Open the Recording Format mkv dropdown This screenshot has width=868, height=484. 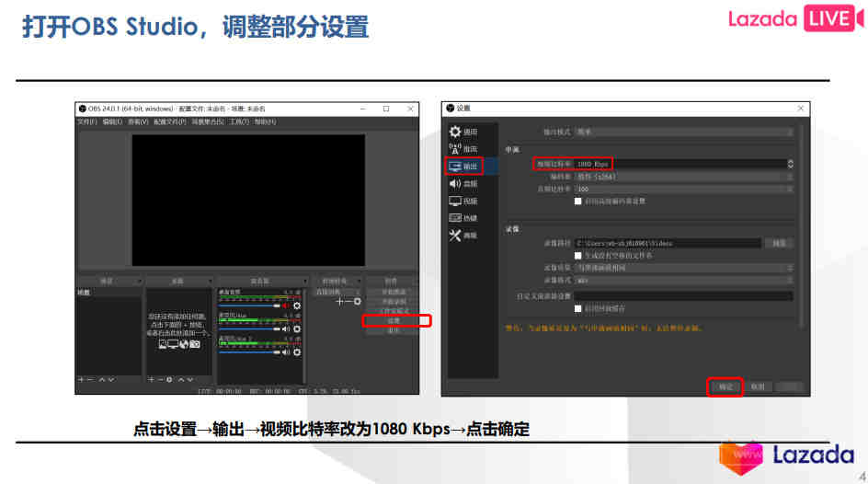(x=684, y=281)
